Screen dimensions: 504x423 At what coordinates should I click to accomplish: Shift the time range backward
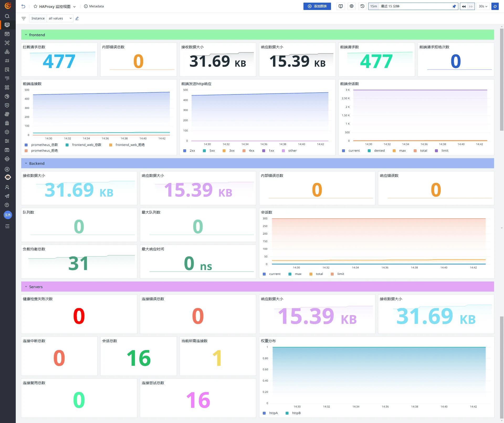click(x=464, y=6)
